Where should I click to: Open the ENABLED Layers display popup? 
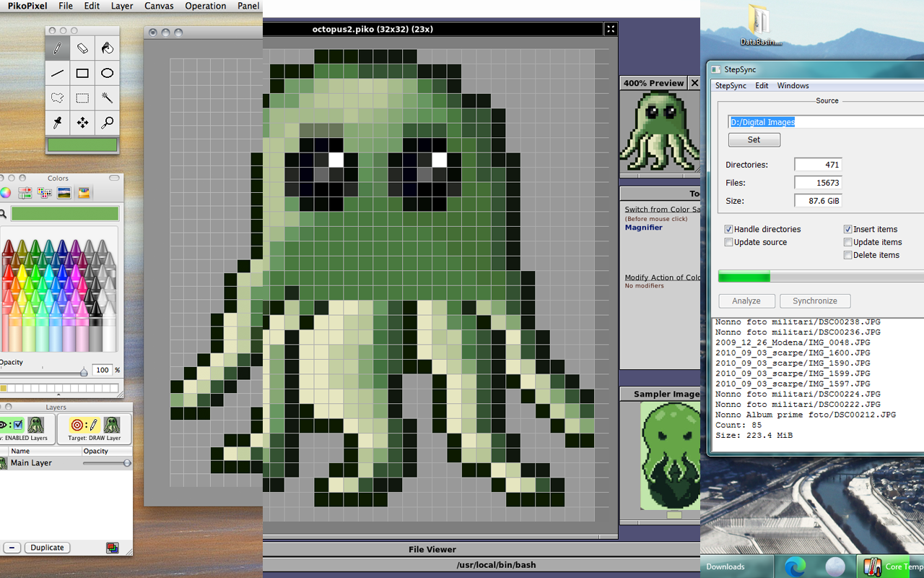click(x=25, y=428)
